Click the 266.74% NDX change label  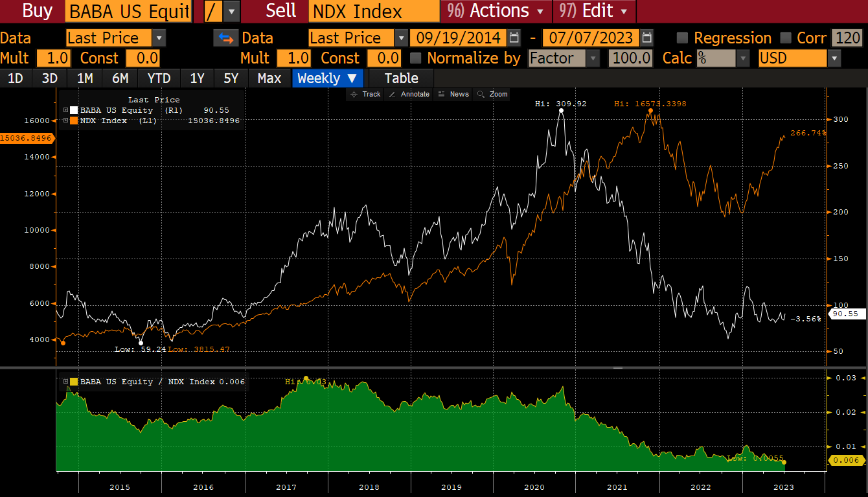pos(808,132)
